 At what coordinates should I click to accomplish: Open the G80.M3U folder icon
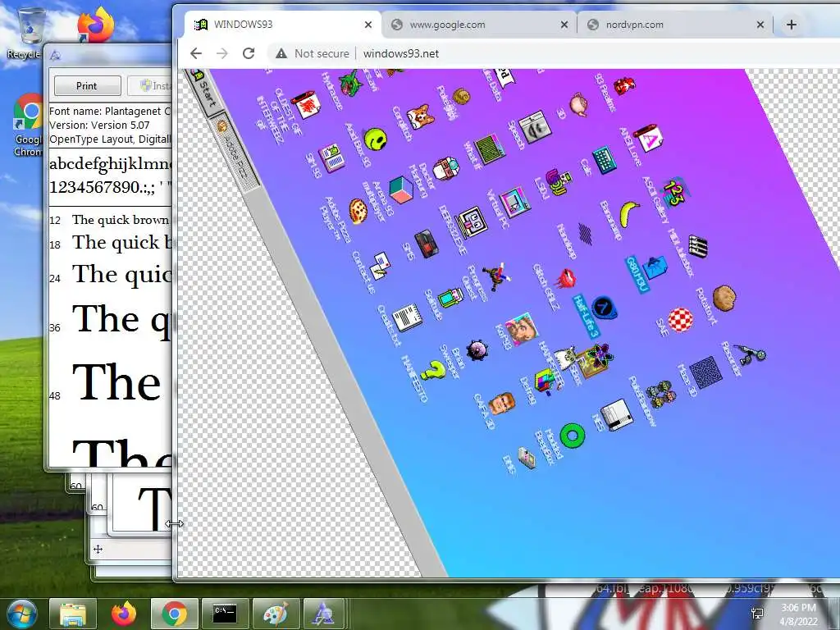pyautogui.click(x=655, y=267)
